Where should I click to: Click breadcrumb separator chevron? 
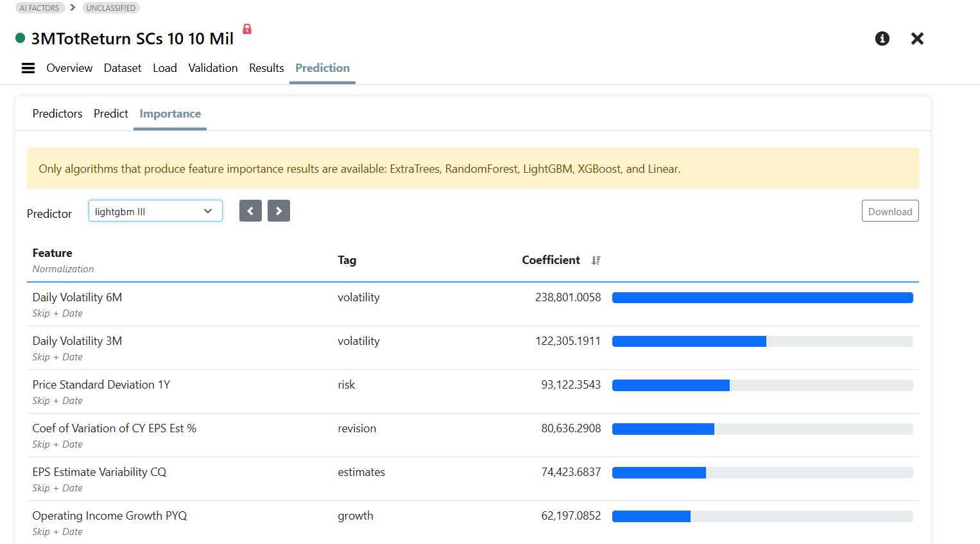[73, 8]
